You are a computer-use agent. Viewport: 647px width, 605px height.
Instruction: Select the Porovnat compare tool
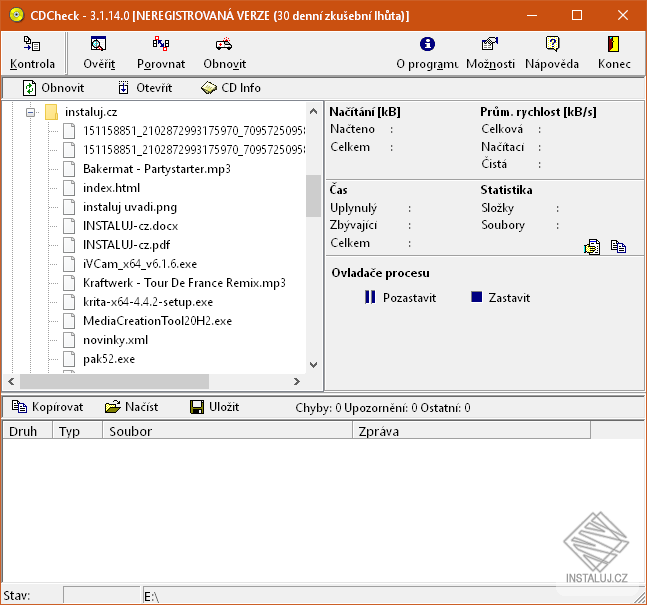[161, 53]
